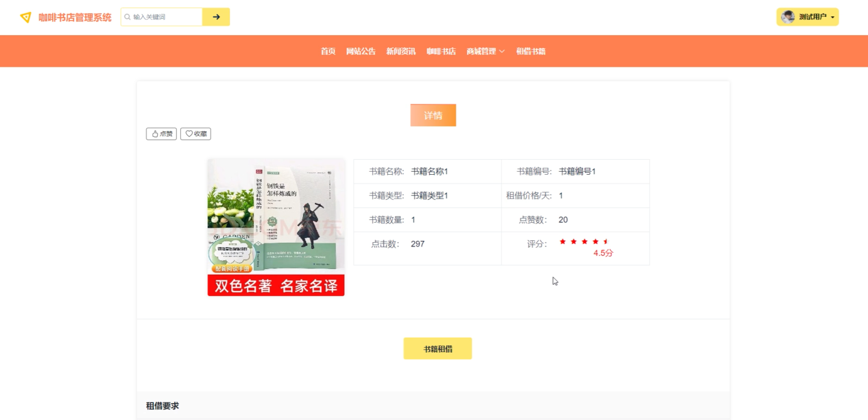Click the 详情 heading button

433,115
